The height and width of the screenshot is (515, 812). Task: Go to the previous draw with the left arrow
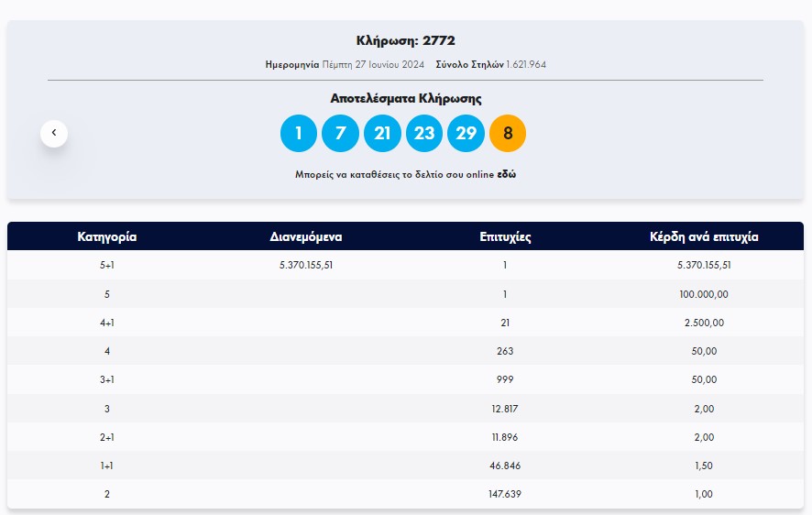54,133
